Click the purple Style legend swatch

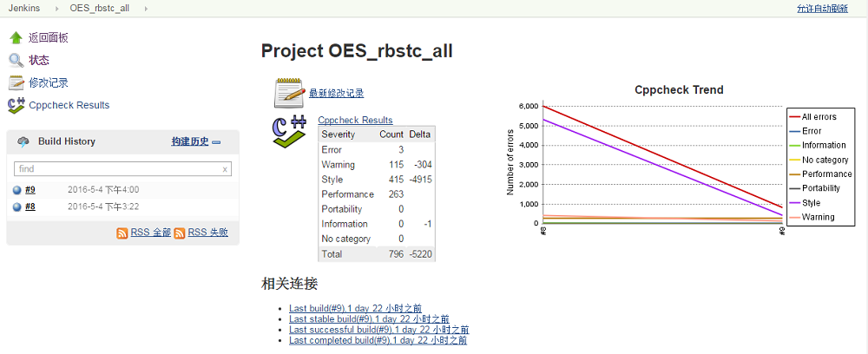pos(794,203)
